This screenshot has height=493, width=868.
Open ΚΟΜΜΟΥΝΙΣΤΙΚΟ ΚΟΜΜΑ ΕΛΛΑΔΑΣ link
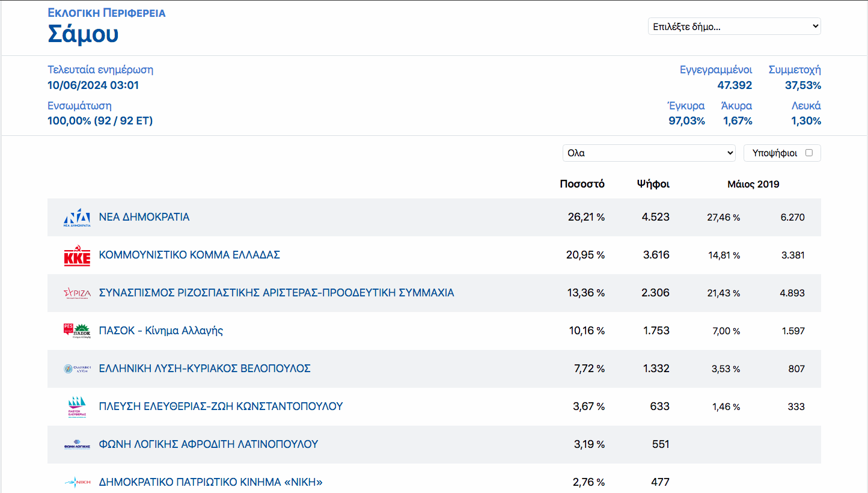[x=189, y=255]
